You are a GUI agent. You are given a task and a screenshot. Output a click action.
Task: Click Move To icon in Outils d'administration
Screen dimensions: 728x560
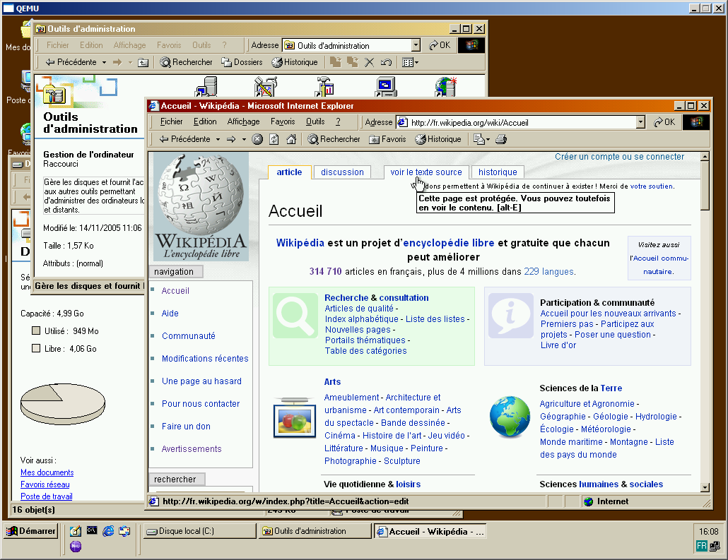(335, 62)
